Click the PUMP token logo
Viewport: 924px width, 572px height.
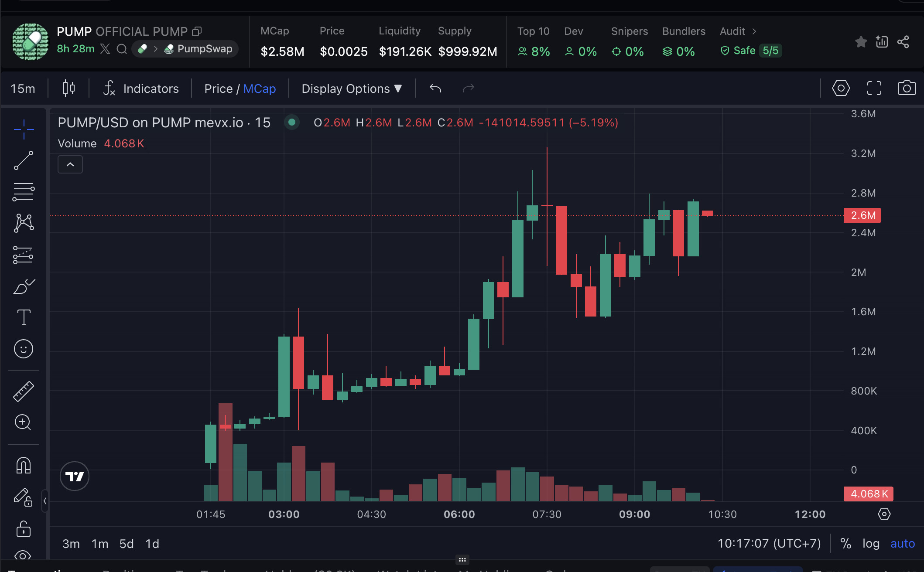pyautogui.click(x=30, y=42)
